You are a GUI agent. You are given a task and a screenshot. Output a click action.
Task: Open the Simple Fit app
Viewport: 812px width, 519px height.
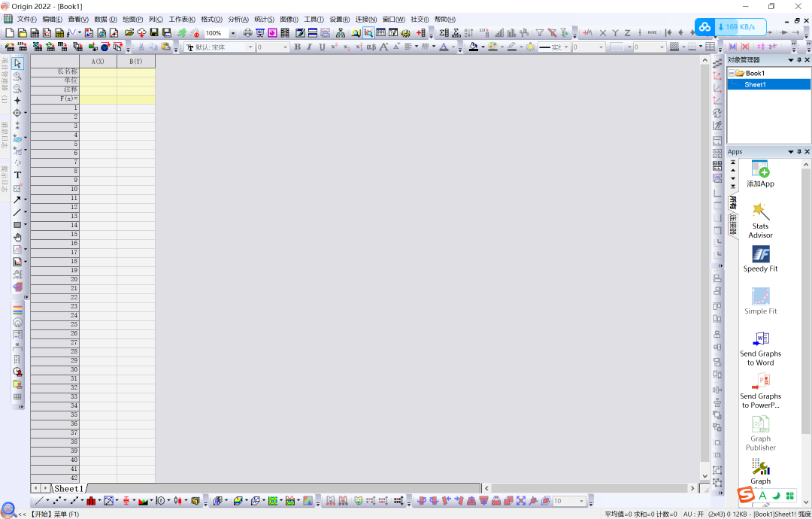tap(760, 302)
